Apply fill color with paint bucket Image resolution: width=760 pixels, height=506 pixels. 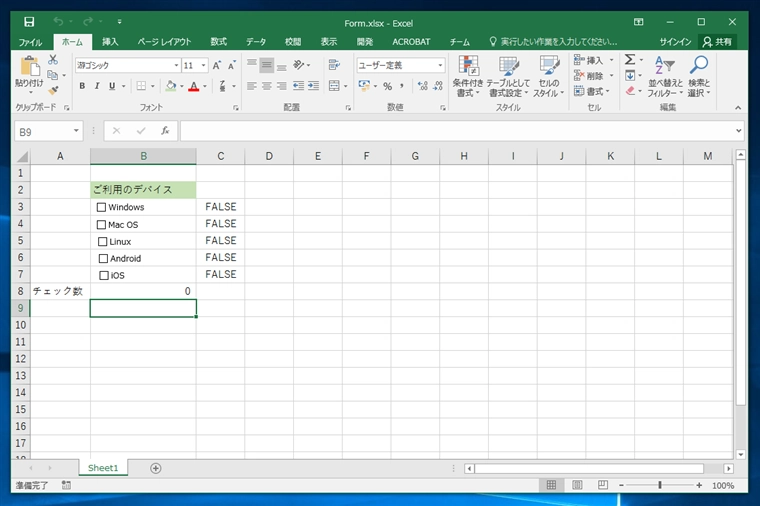tap(171, 86)
